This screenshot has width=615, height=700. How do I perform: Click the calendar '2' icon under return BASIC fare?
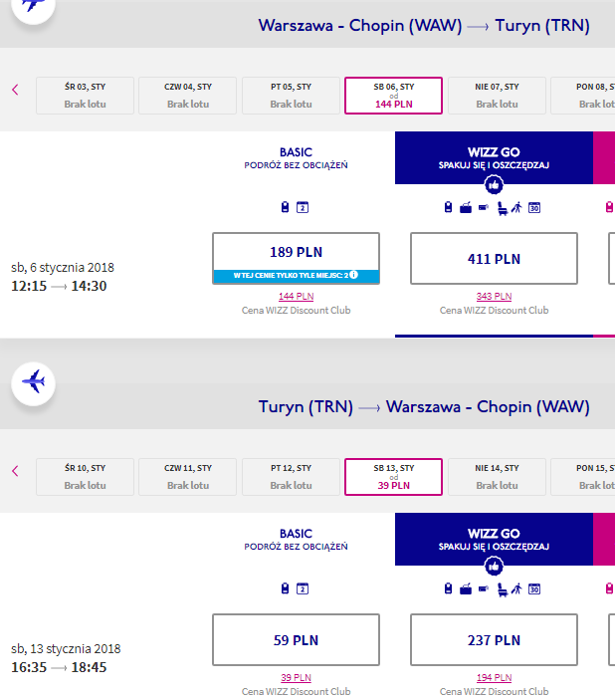click(x=303, y=588)
